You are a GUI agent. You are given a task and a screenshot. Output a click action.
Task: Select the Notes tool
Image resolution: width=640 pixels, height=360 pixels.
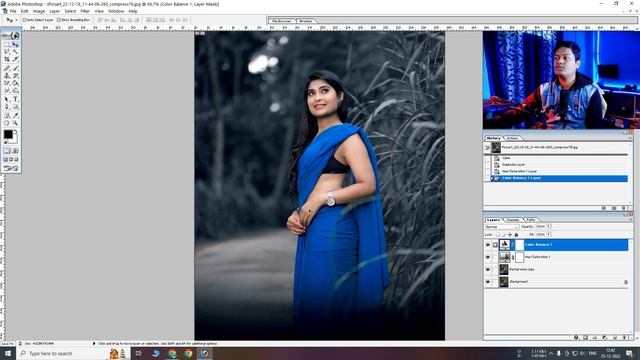[x=7, y=115]
